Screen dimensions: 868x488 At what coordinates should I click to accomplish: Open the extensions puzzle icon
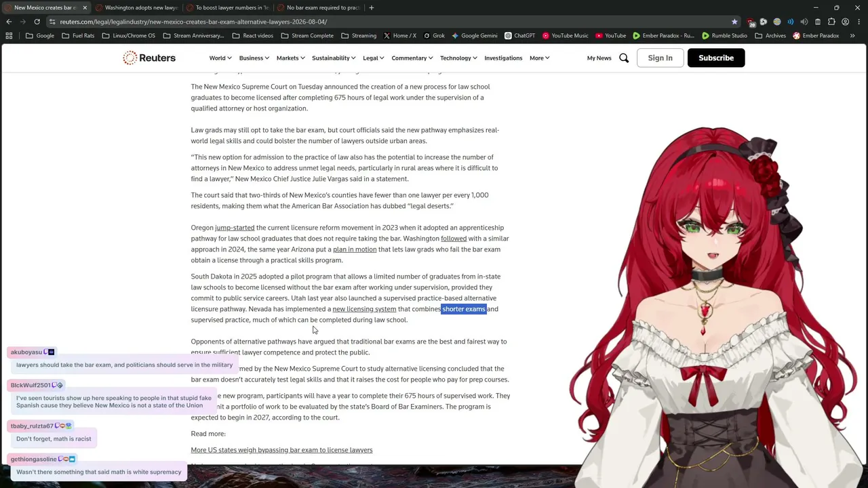(831, 22)
